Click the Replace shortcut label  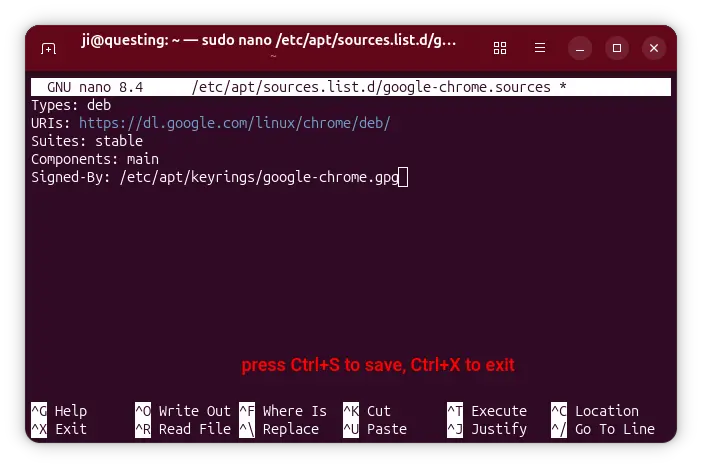290,429
